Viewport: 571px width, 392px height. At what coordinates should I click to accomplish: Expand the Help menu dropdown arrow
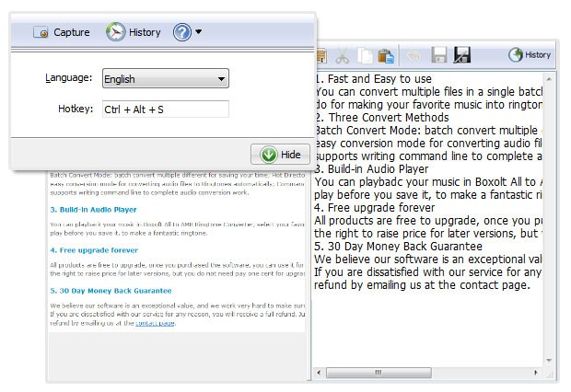[199, 33]
